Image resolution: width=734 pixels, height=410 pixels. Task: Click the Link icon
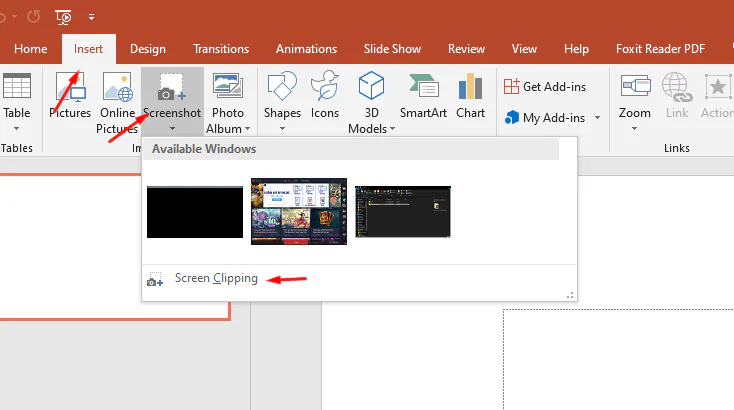(x=677, y=87)
